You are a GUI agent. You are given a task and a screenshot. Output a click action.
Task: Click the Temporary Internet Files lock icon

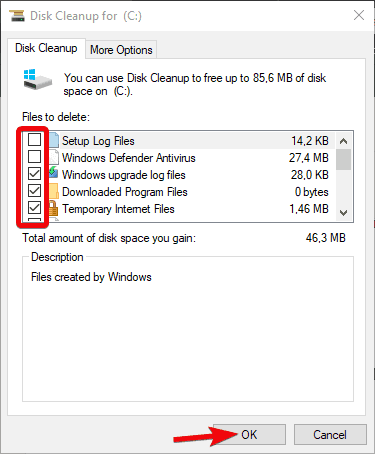click(x=53, y=208)
